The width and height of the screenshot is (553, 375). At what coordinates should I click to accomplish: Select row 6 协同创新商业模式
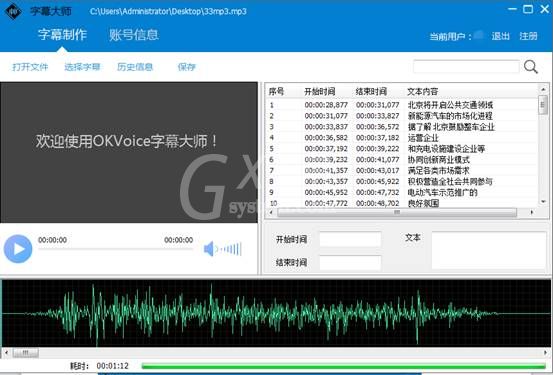402,159
